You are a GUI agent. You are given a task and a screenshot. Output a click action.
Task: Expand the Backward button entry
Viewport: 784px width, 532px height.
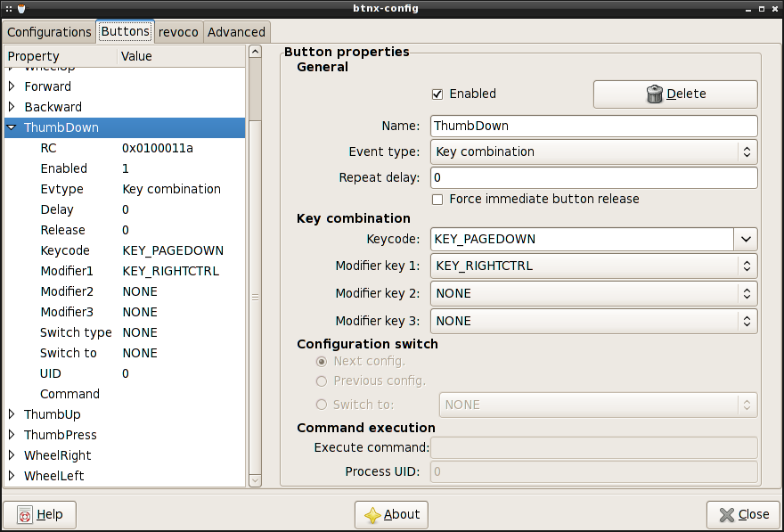point(12,107)
